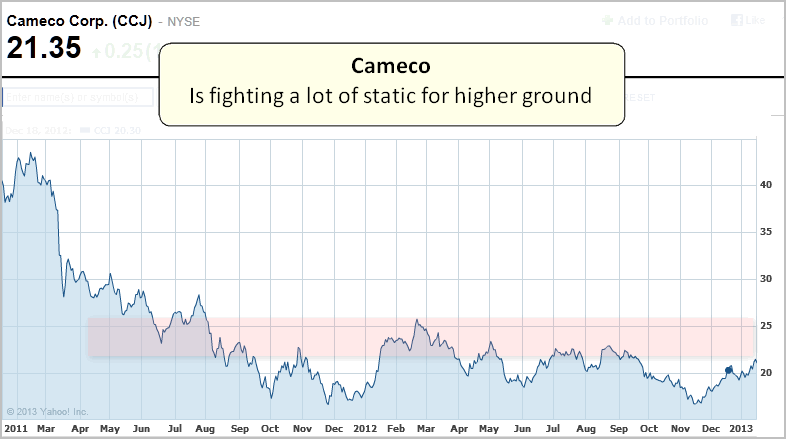Click the 2013 year label on axis
Screen dimensions: 786x439
coord(741,429)
